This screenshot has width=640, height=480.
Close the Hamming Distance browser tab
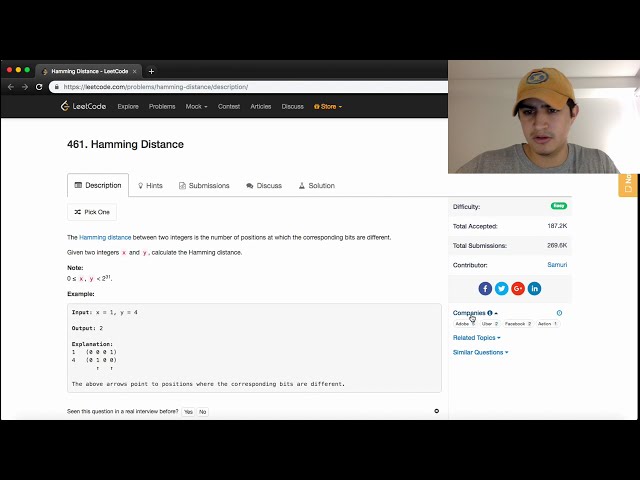(134, 71)
